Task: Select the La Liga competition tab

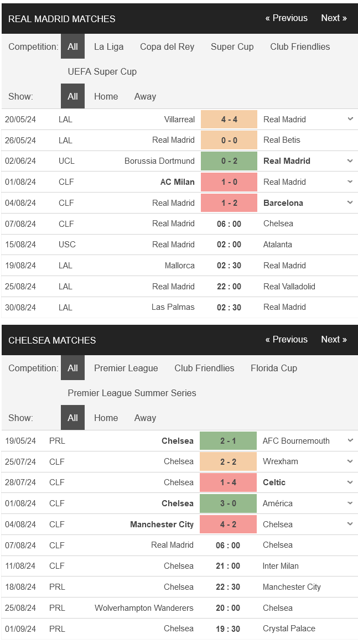Action: coord(109,47)
